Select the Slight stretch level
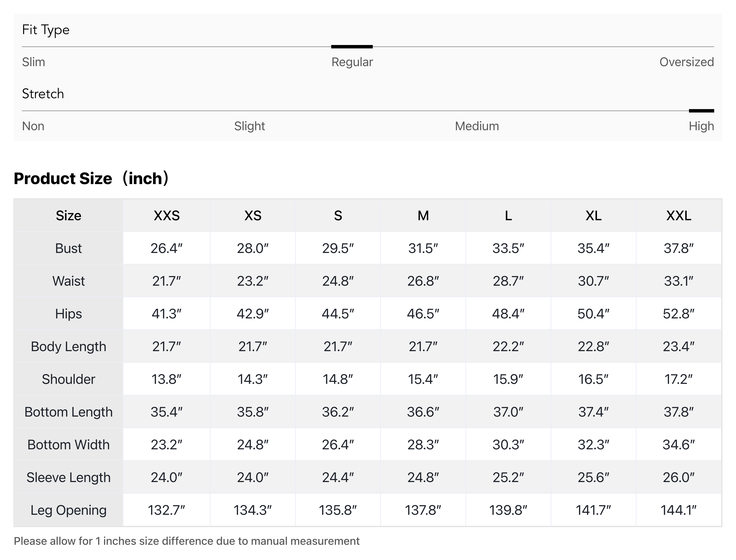The width and height of the screenshot is (736, 560). 249,126
